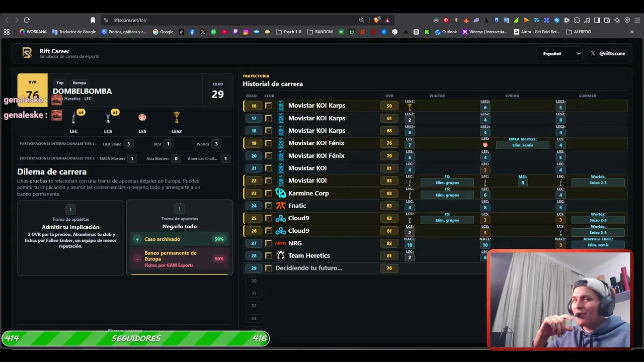This screenshot has height=362, width=644.
Task: Select the LCS trophy icon
Action: point(108,118)
